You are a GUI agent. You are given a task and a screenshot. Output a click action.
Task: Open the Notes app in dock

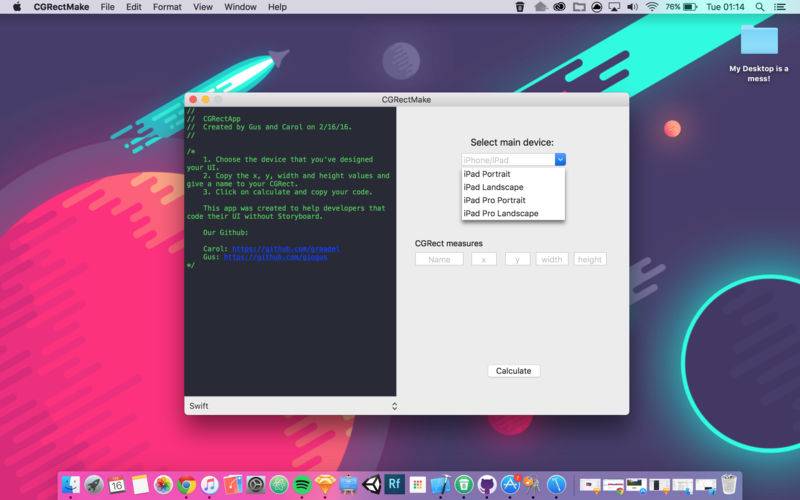(x=140, y=484)
